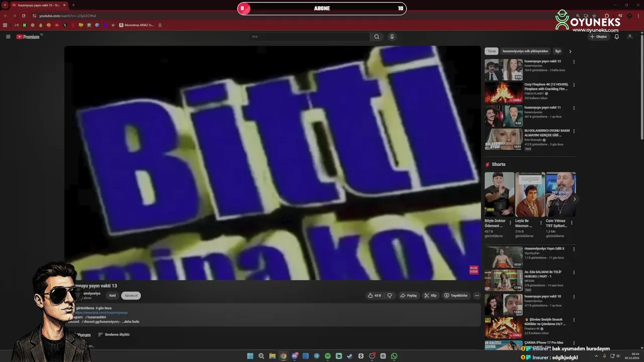
Task: Reload page with browser refresh icon
Action: click(x=24, y=16)
